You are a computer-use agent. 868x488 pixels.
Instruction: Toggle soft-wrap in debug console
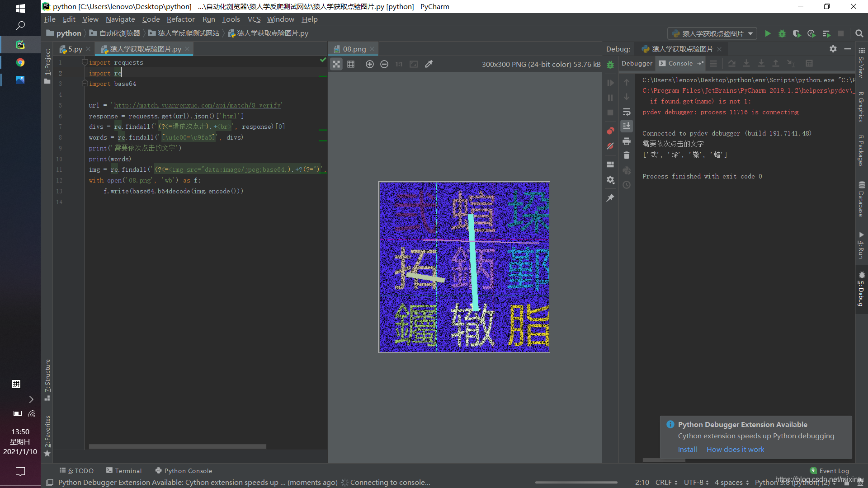[x=627, y=112]
